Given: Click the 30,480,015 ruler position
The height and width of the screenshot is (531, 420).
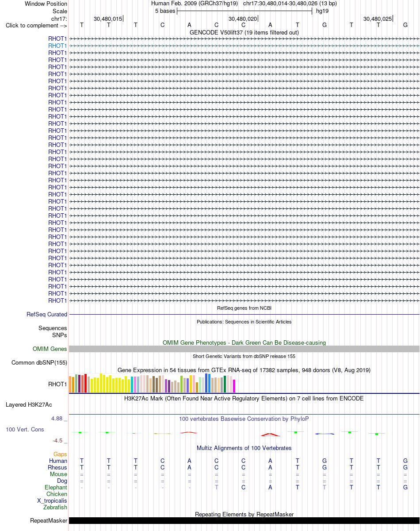Looking at the screenshot, I should pyautogui.click(x=108, y=19).
